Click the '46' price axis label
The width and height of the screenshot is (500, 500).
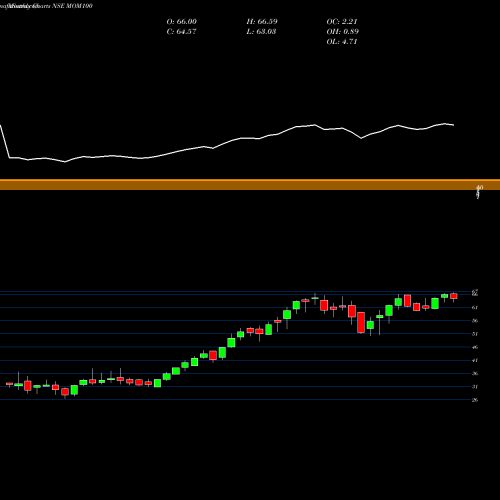point(475,347)
